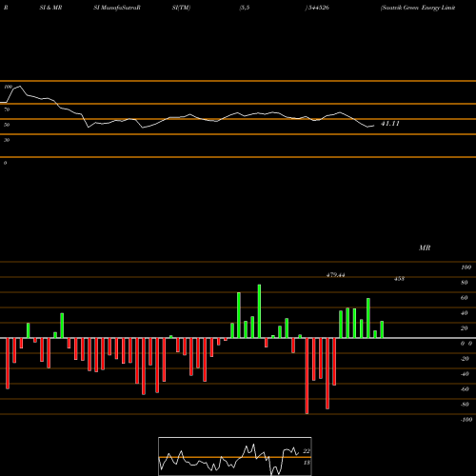The image size is (476, 476).
Task: Click the ')544526' stock code text
Action: [x=317, y=8]
